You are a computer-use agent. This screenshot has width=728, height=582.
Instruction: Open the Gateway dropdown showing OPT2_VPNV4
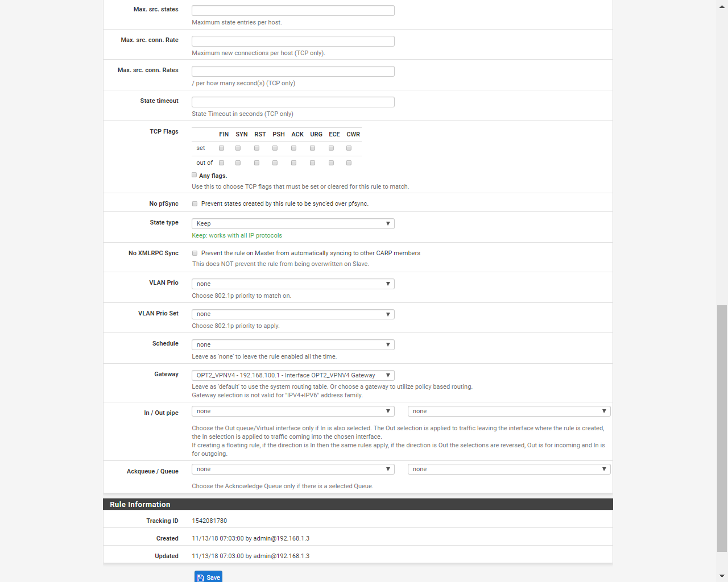pyautogui.click(x=293, y=375)
